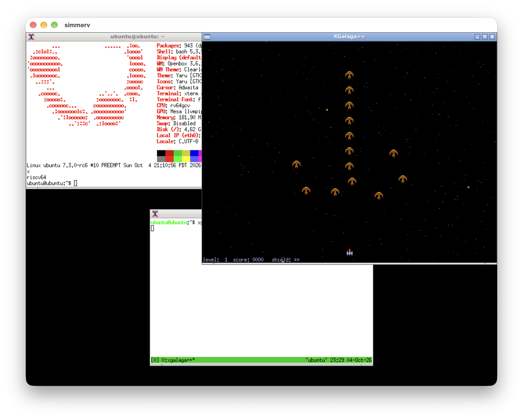Click the 'Swap: Disabled' line
The width and height of the screenshot is (523, 420).
(x=176, y=123)
